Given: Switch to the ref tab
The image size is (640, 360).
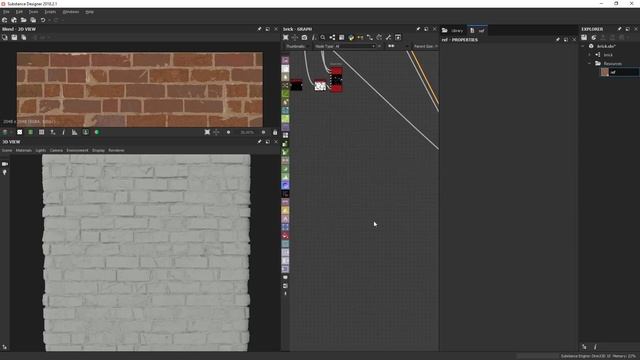Looking at the screenshot, I should [478, 30].
